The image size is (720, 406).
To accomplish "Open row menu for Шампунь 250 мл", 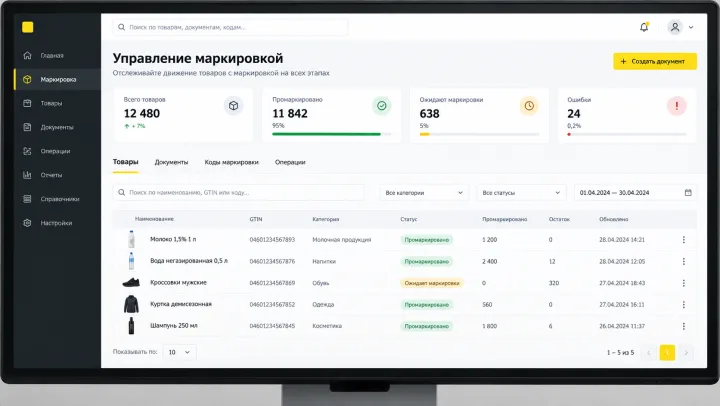I will [684, 326].
